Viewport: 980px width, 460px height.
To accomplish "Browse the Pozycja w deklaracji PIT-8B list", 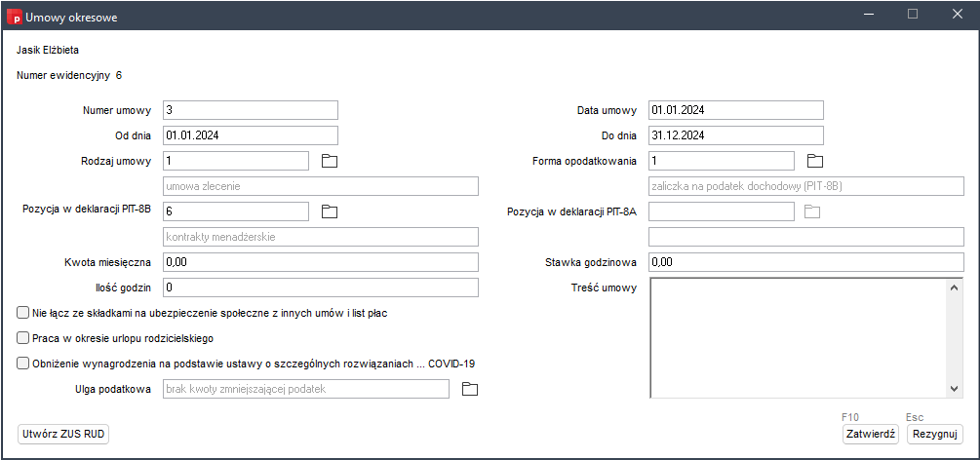I will click(x=330, y=211).
